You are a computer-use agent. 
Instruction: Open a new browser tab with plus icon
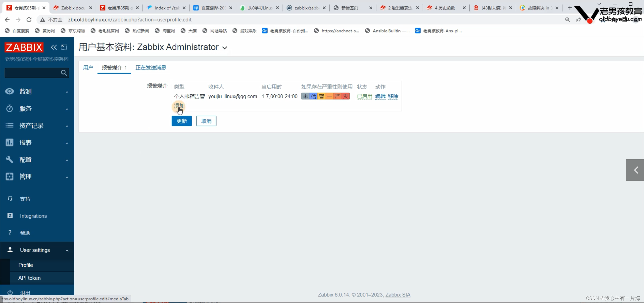(x=570, y=8)
